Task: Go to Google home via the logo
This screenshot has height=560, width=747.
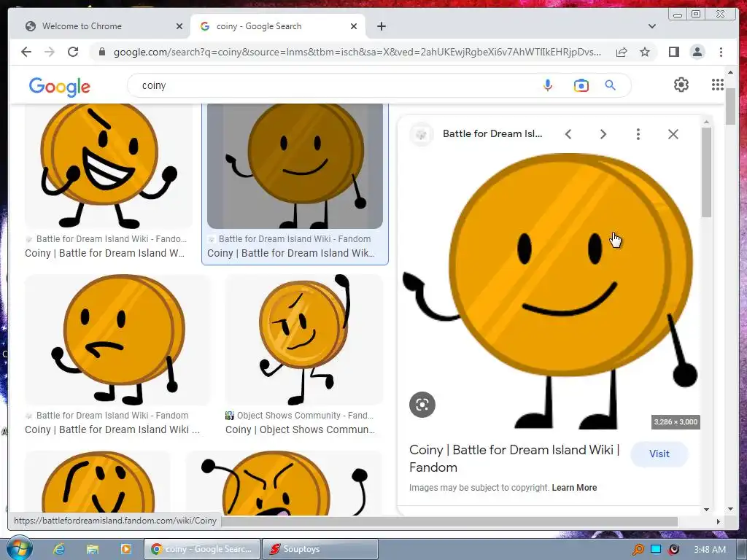Action: pos(60,87)
